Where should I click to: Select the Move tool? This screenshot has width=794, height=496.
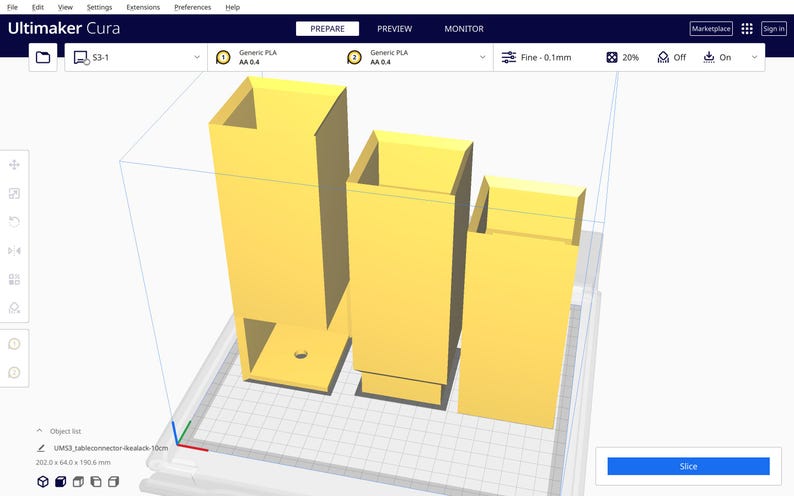(x=14, y=164)
